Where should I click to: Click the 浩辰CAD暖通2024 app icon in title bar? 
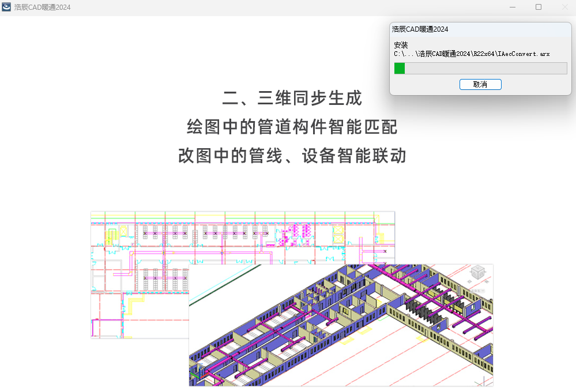pyautogui.click(x=6, y=7)
